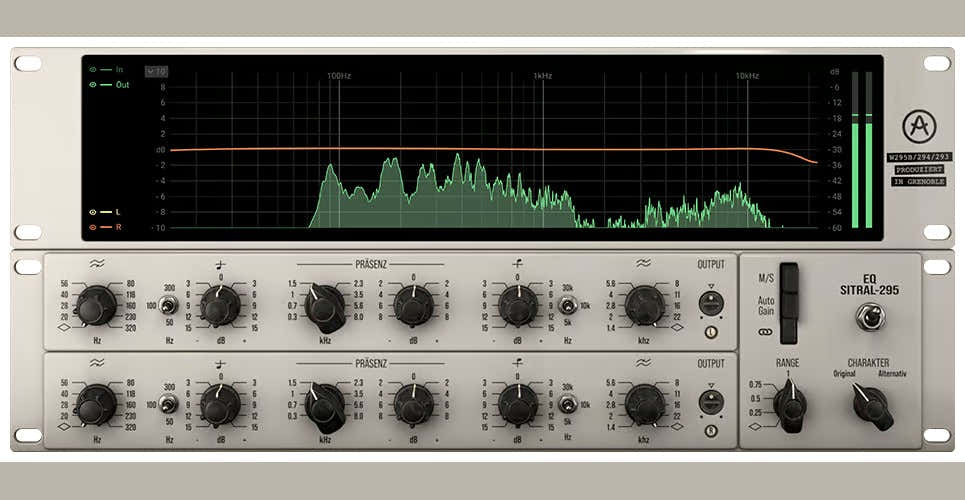Click the L channel low-pass kHz knob
The height and width of the screenshot is (500, 965).
(x=644, y=305)
